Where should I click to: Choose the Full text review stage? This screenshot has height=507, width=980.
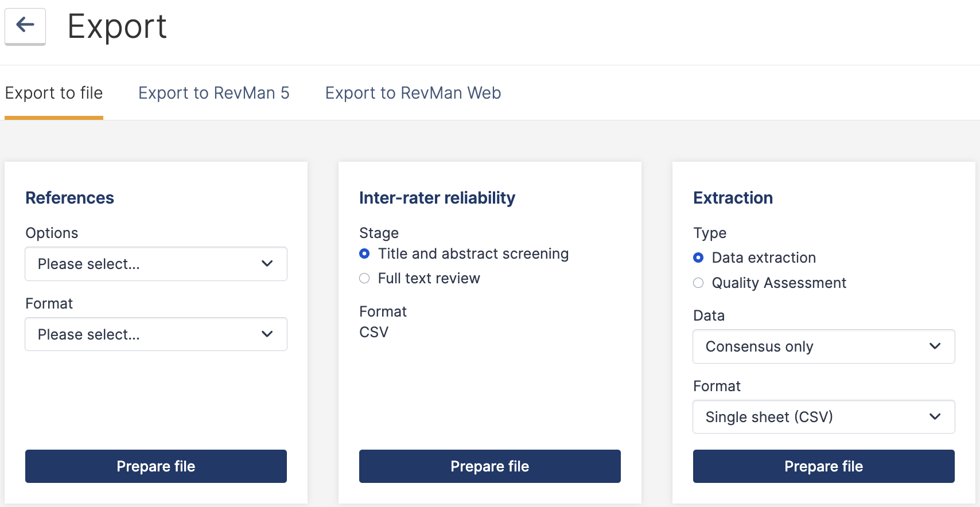click(x=364, y=279)
